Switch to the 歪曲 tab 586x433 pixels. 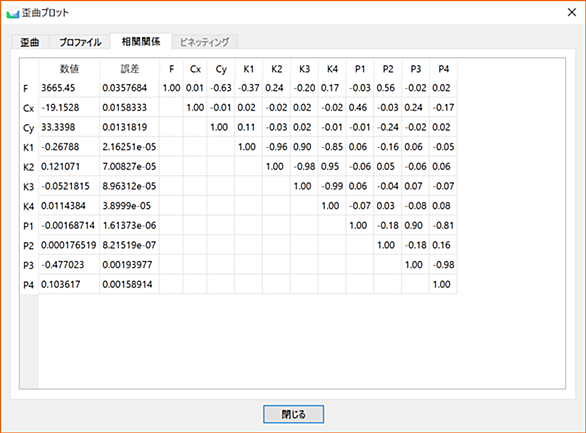[30, 42]
